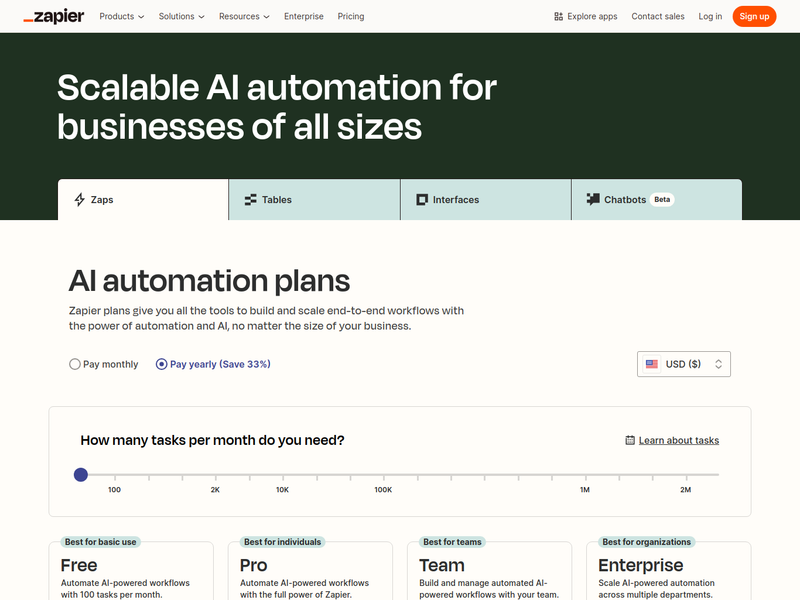Click "How many tasks per month" question
The height and width of the screenshot is (600, 800).
[x=212, y=440]
